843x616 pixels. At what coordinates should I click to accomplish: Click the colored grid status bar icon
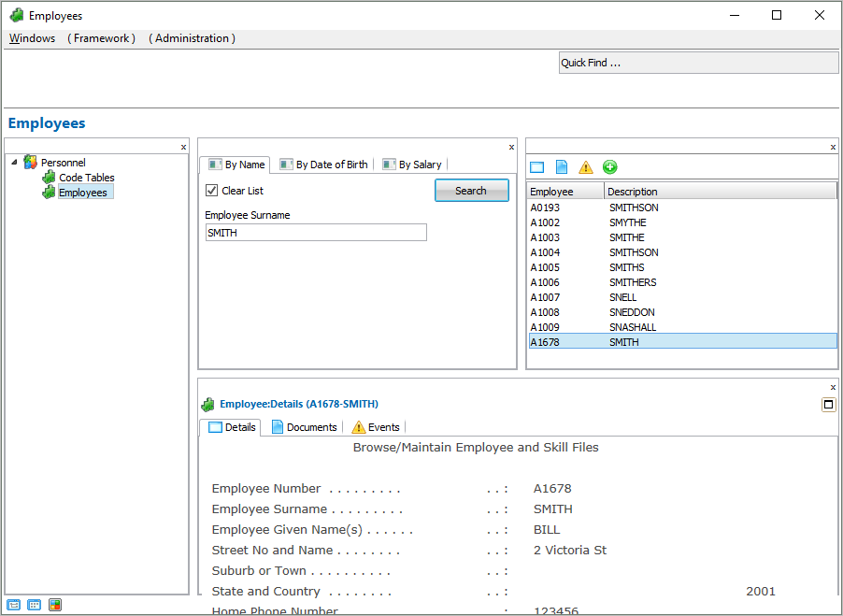click(x=55, y=605)
